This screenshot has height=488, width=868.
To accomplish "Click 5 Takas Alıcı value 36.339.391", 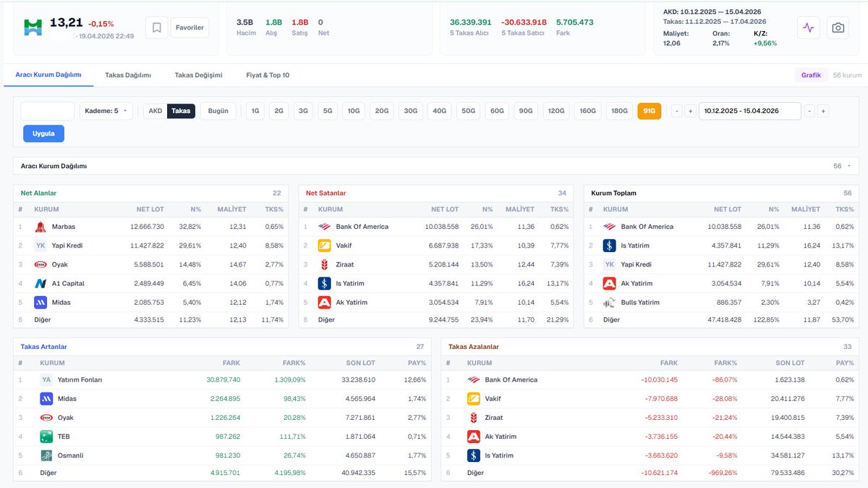I will (470, 22).
